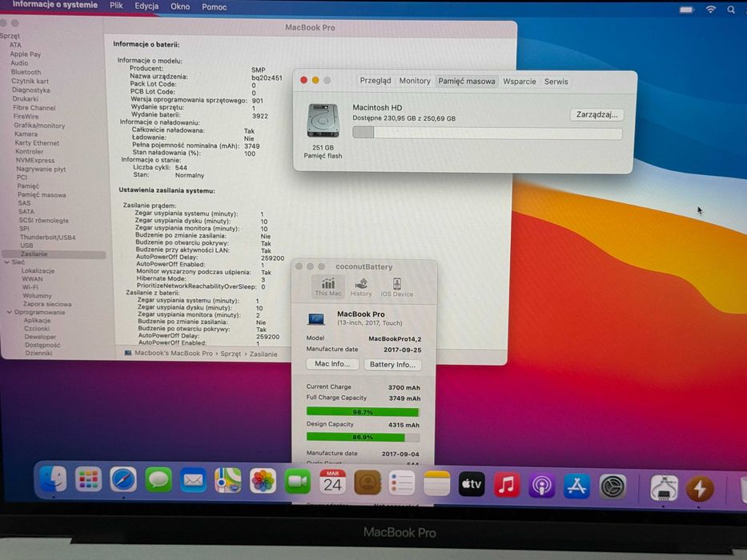Collapse the Oprogramowanie section in sidebar
The image size is (747, 560).
click(x=9, y=312)
